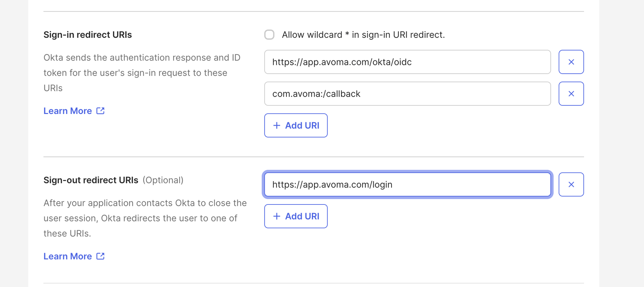Focus the https://app.avoma.com/okta/oidc input field
Image resolution: width=644 pixels, height=287 pixels.
pos(408,62)
